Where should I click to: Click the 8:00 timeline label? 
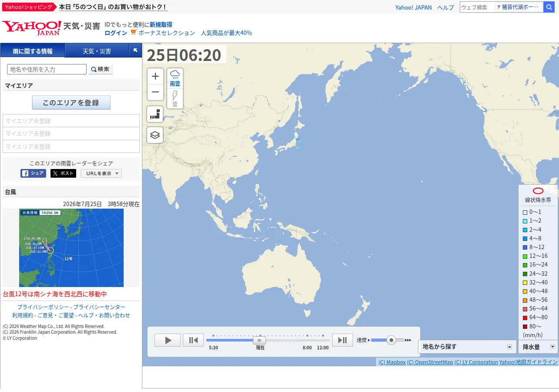click(x=307, y=348)
